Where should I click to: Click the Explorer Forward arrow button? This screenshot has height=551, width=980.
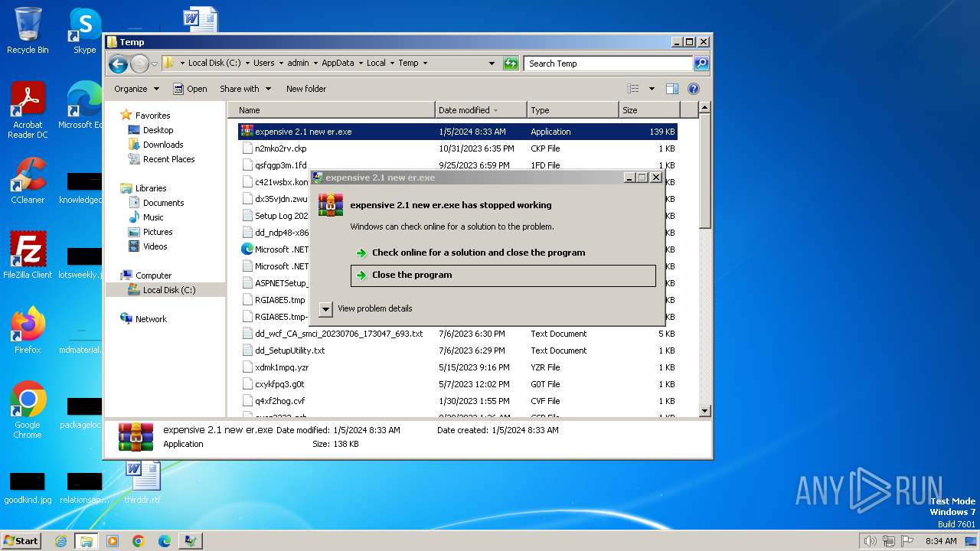point(139,64)
